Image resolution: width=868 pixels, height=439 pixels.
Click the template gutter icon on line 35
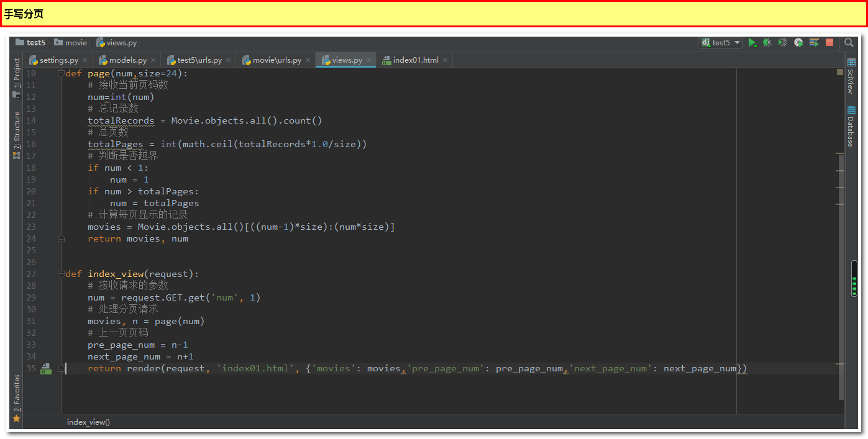pyautogui.click(x=46, y=369)
